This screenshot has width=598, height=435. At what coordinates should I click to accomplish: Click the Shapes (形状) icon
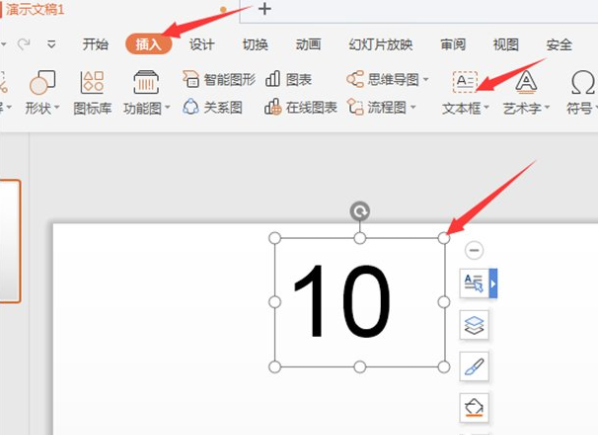pyautogui.click(x=42, y=82)
